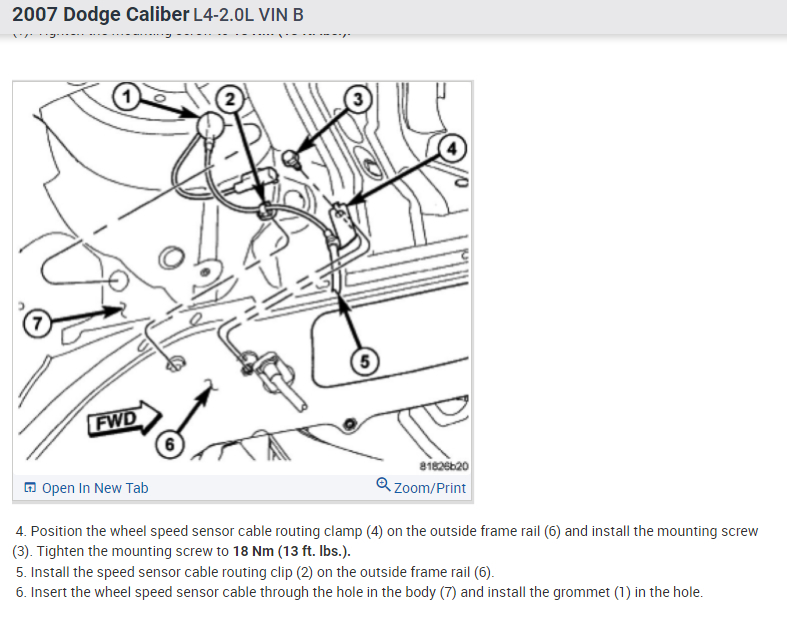787x623 pixels.
Task: Click callout circle 1 for the grommet
Action: click(x=126, y=96)
